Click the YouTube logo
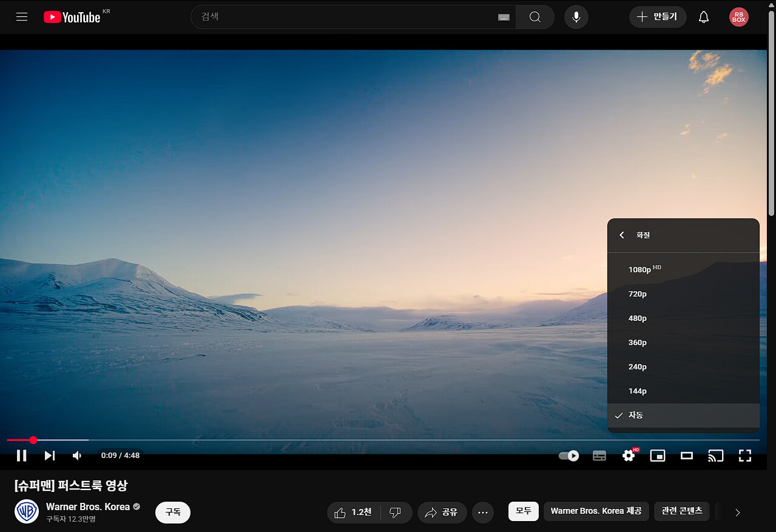Screen dimensions: 776x532 pyautogui.click(x=72, y=17)
